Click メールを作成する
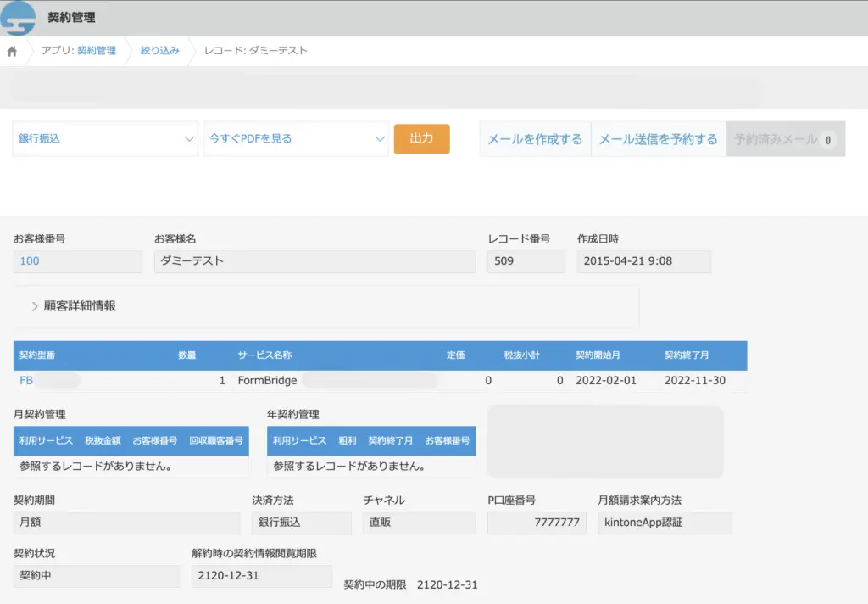 point(535,138)
